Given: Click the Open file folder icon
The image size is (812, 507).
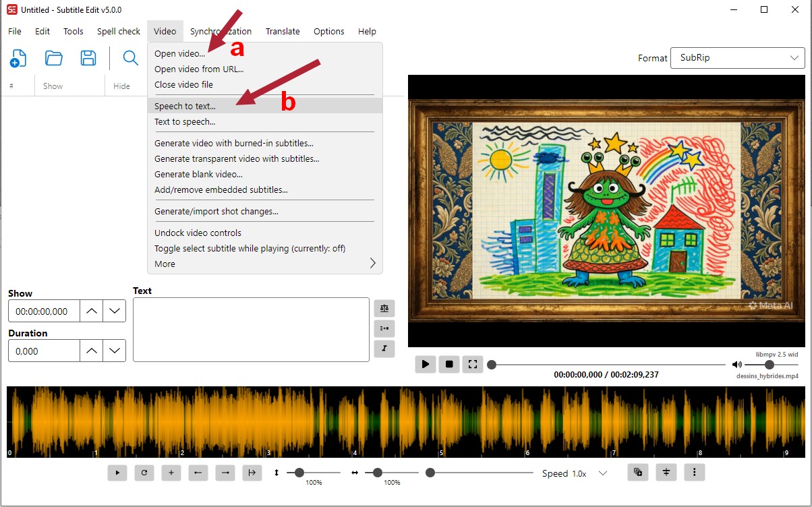Looking at the screenshot, I should 54,58.
